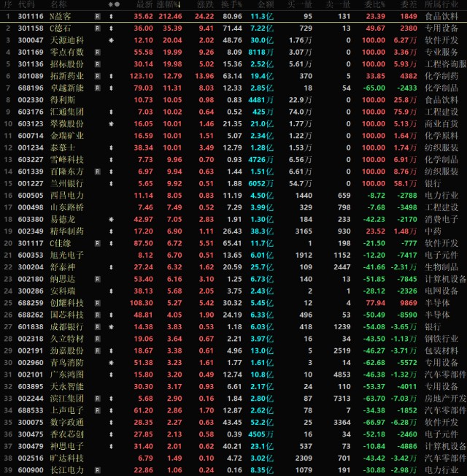The height and width of the screenshot is (476, 467).
Task: Click the R badge beside C佳缘
Action: [97, 243]
